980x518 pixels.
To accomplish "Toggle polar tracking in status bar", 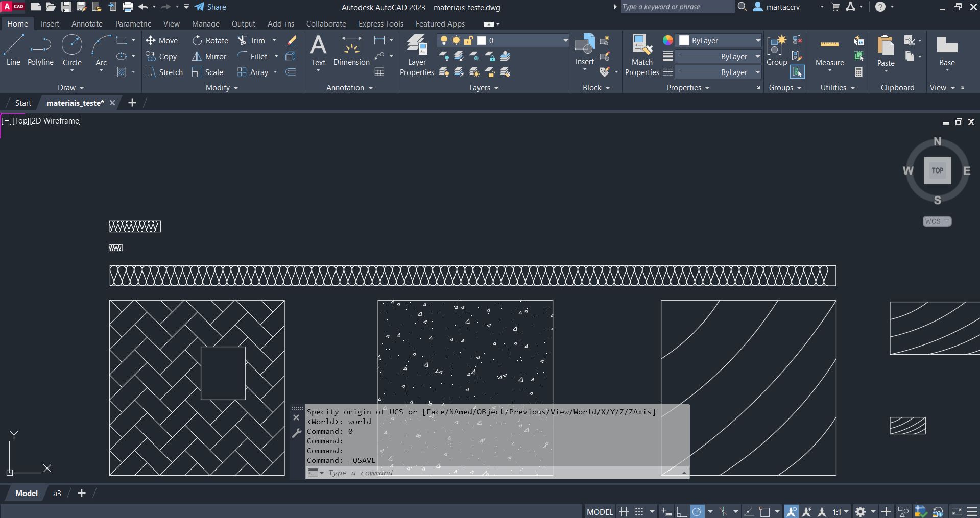I will (697, 512).
